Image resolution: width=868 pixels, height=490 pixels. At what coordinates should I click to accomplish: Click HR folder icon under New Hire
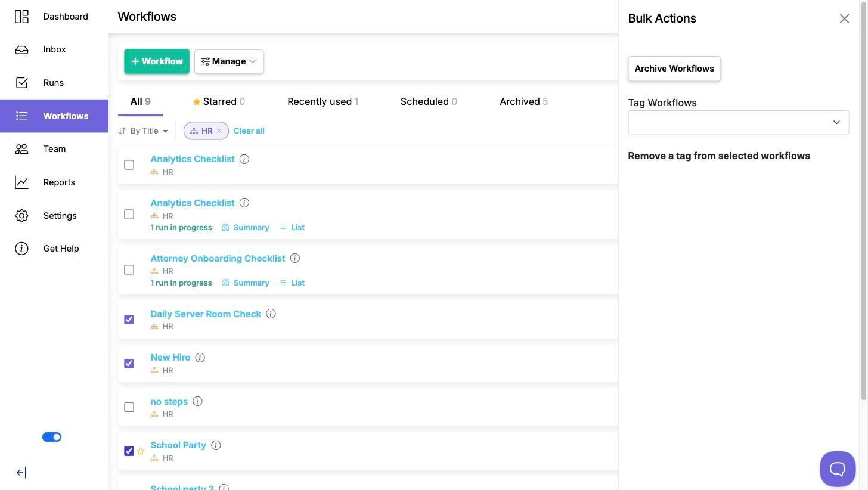point(154,371)
